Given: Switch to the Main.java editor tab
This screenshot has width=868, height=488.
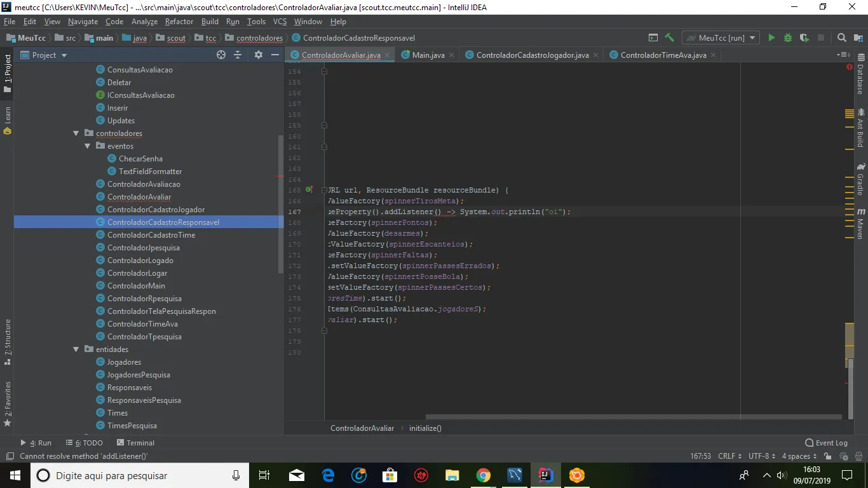Looking at the screenshot, I should tap(428, 55).
